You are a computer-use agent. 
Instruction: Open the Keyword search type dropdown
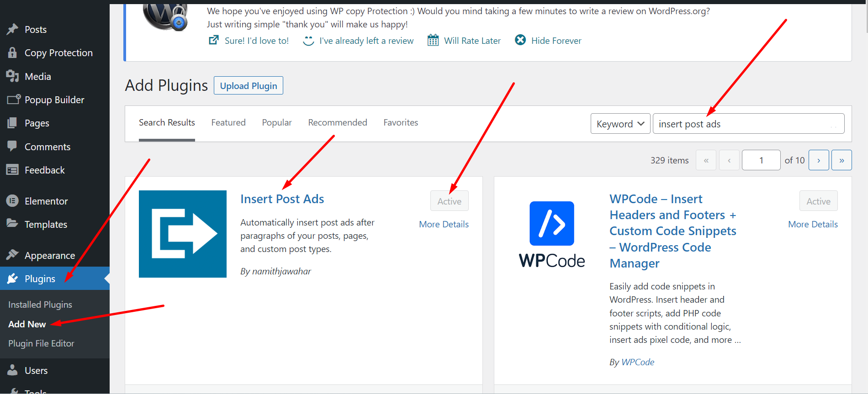(x=620, y=124)
